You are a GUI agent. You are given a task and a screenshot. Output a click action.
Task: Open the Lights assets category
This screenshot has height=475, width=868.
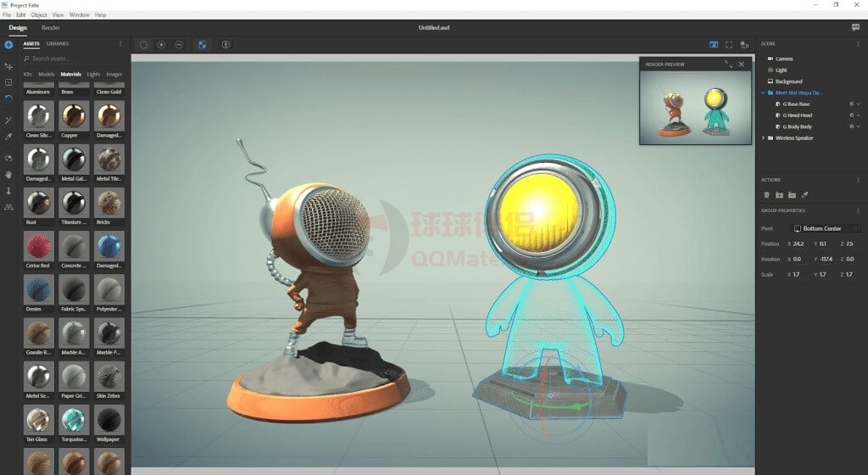[93, 74]
